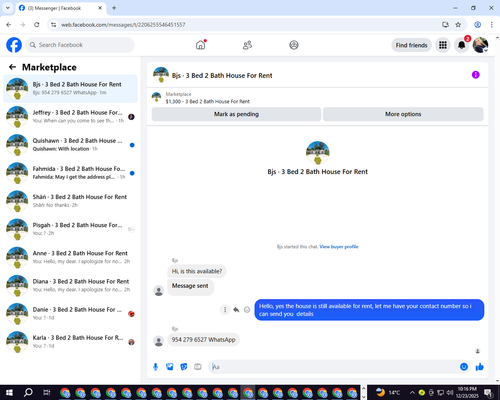
Task: Click the More options button
Action: (x=403, y=114)
